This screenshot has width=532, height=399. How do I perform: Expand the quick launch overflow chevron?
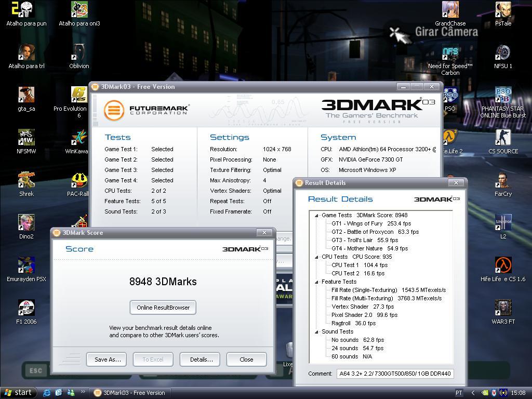tap(83, 392)
